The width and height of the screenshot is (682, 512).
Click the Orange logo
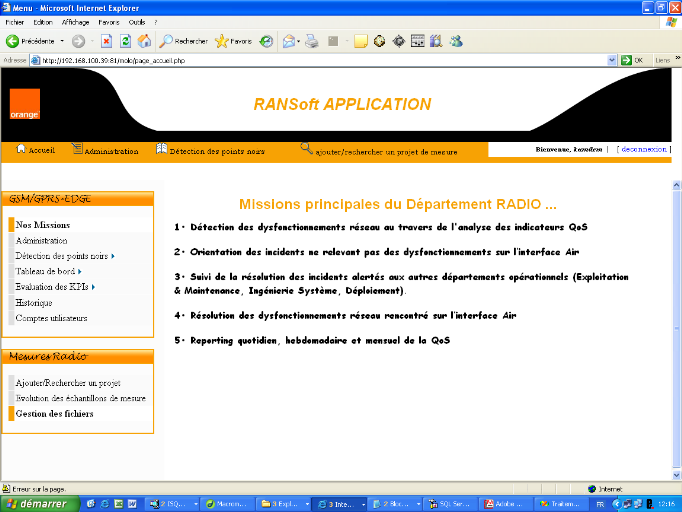pos(24,104)
